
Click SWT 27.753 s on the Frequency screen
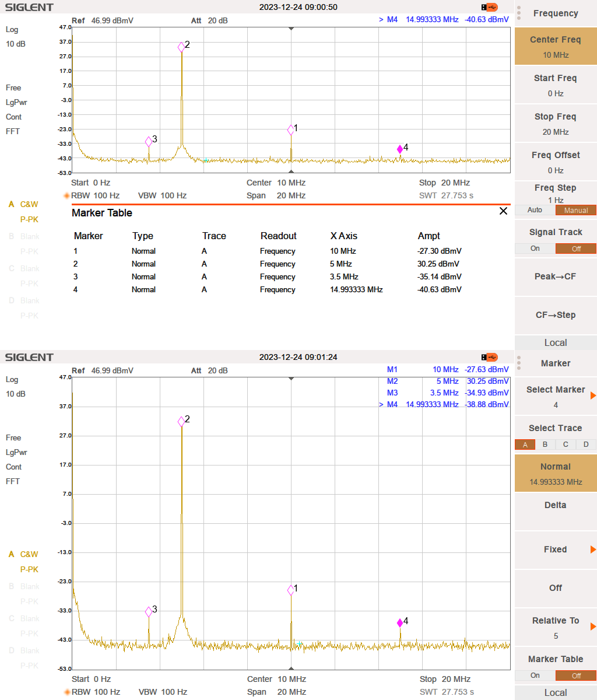click(447, 195)
